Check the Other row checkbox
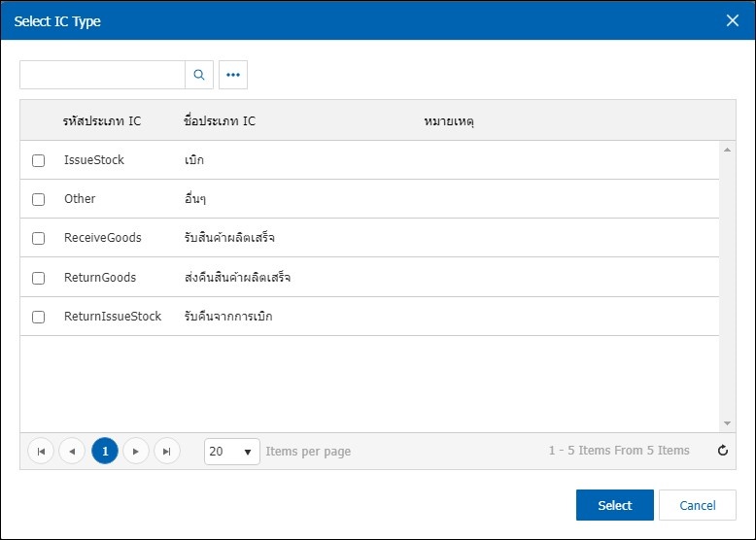The width and height of the screenshot is (756, 540). pyautogui.click(x=39, y=199)
